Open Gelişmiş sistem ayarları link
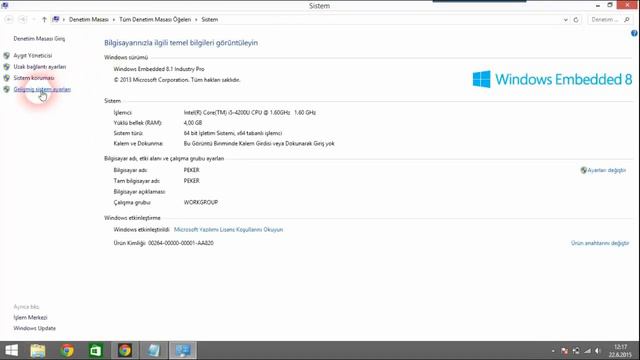The height and width of the screenshot is (360, 640). [42, 89]
